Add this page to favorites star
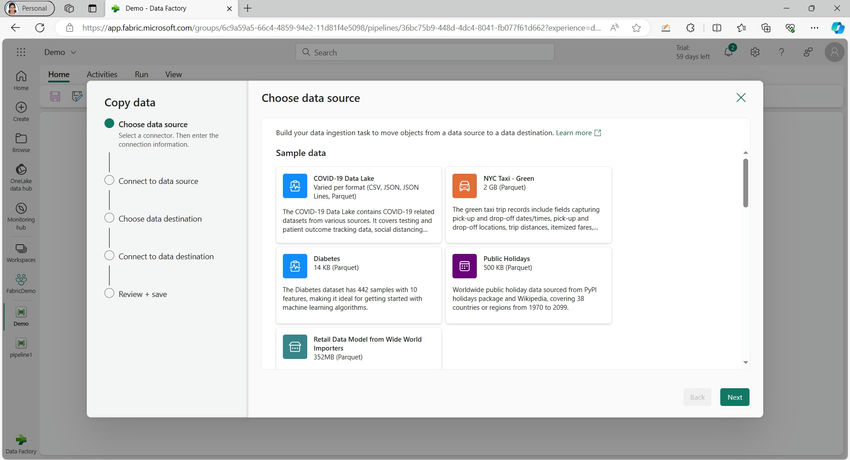This screenshot has height=460, width=850. coord(636,28)
